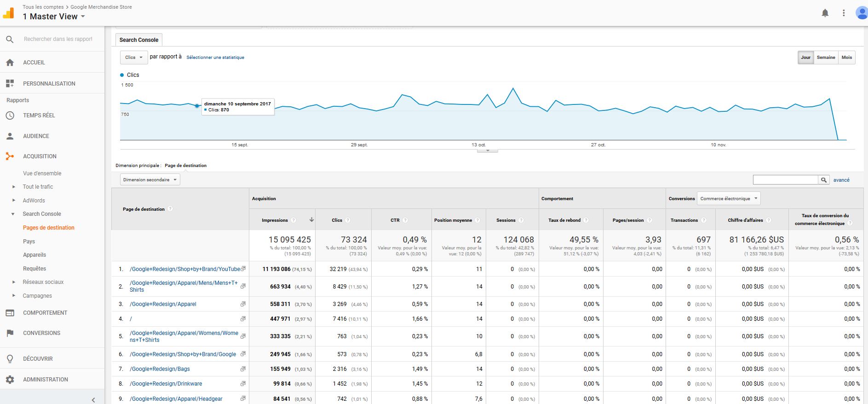Open the 1 Master View selector dropdown
Viewport: 868px width, 404px height.
tap(54, 17)
